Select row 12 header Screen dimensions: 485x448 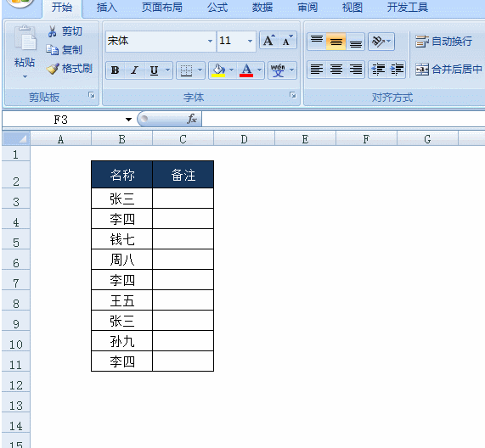(16, 382)
